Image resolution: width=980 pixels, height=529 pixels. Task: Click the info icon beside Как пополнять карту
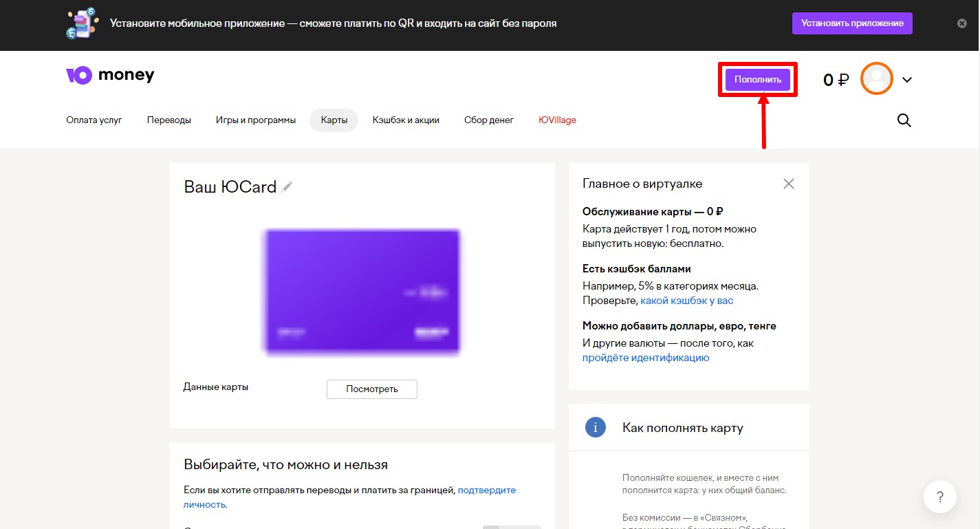coord(595,427)
